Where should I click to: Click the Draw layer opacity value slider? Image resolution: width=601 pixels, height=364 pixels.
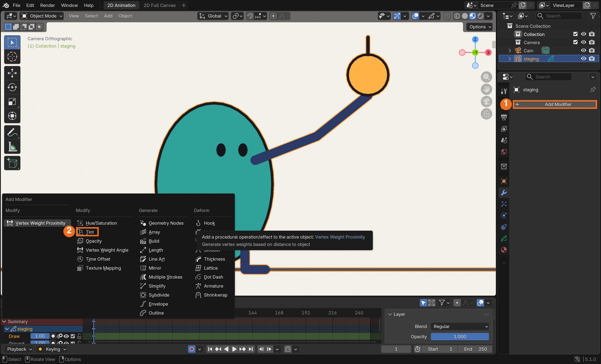(x=40, y=336)
